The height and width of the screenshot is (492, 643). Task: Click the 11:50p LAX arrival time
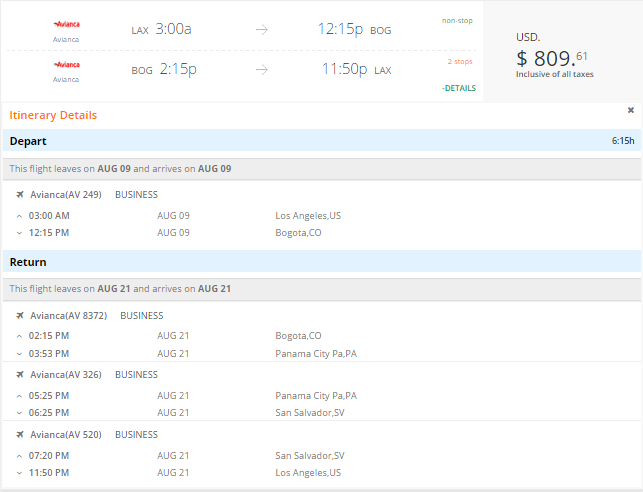[x=356, y=69]
